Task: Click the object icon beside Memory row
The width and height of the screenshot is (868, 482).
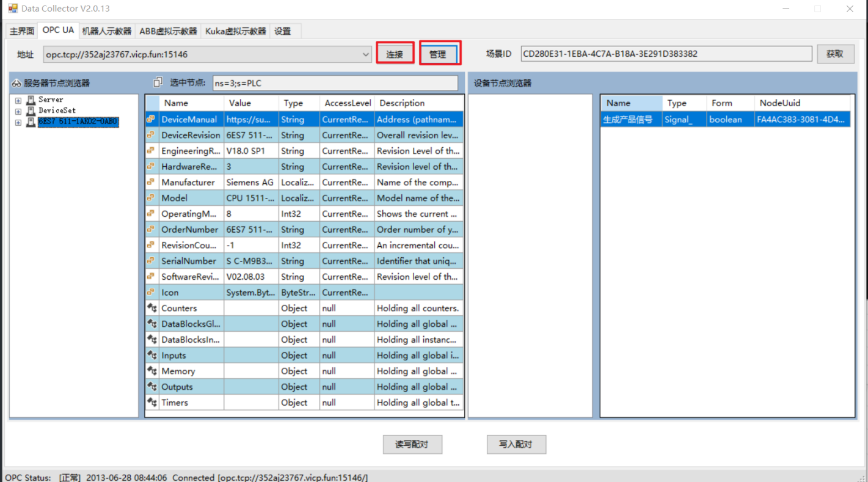Action: point(151,371)
